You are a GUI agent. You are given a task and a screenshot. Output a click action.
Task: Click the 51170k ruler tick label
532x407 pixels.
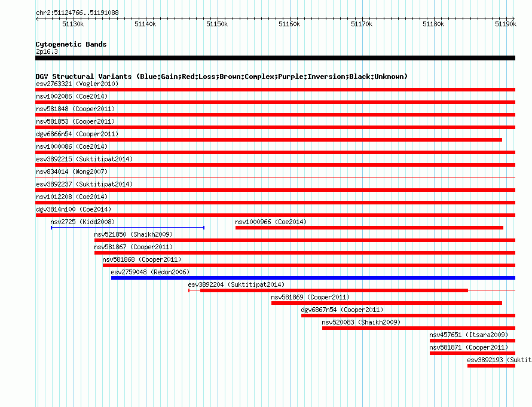[362, 24]
